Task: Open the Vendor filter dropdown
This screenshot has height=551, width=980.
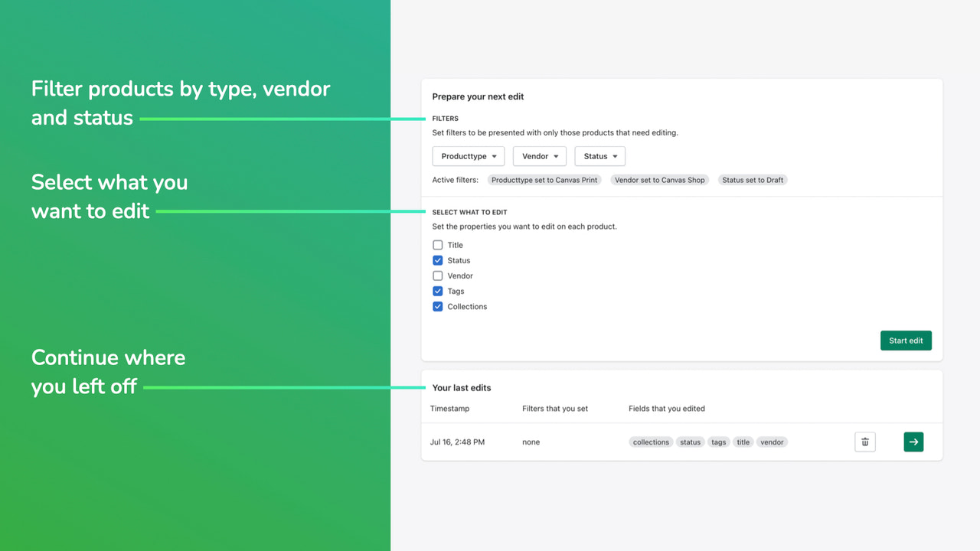Action: [x=539, y=156]
